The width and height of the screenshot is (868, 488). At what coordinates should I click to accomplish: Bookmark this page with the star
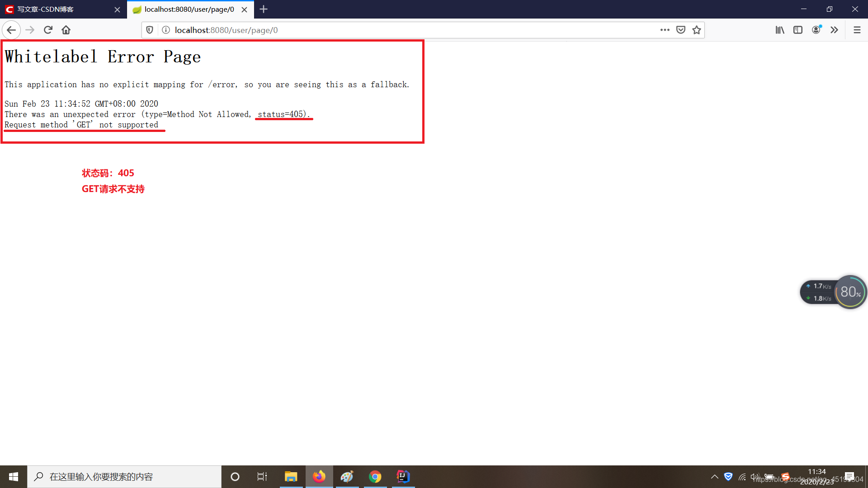click(x=697, y=30)
